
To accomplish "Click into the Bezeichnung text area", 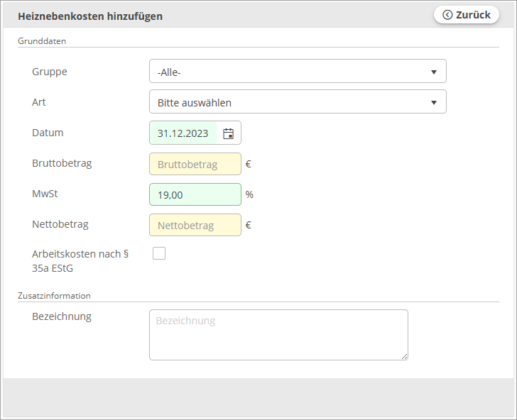I will 278,335.
